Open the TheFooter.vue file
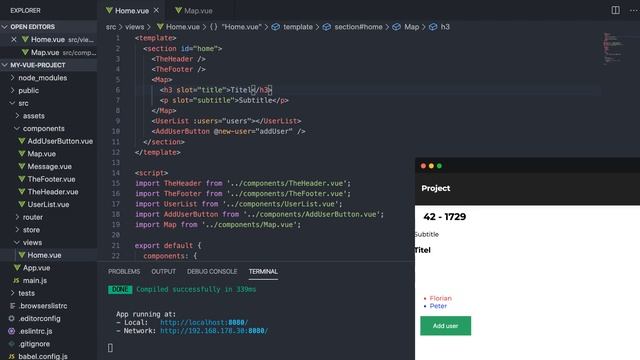The image size is (640, 360). click(x=51, y=179)
